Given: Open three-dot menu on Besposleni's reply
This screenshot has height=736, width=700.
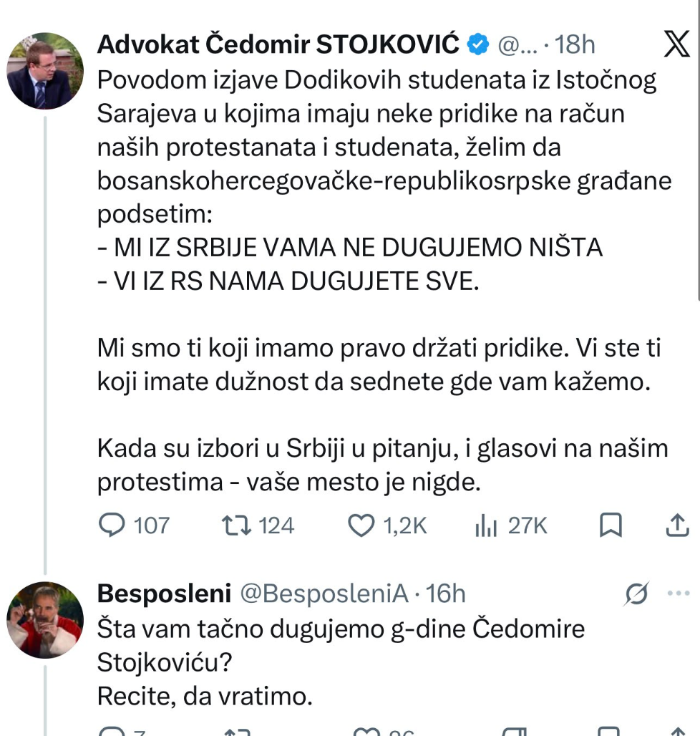Looking at the screenshot, I should pyautogui.click(x=679, y=594).
